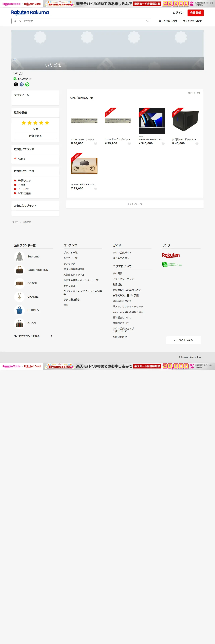Open プライバシーポリシー link
Screen dimensions: 215x644
[125, 279]
